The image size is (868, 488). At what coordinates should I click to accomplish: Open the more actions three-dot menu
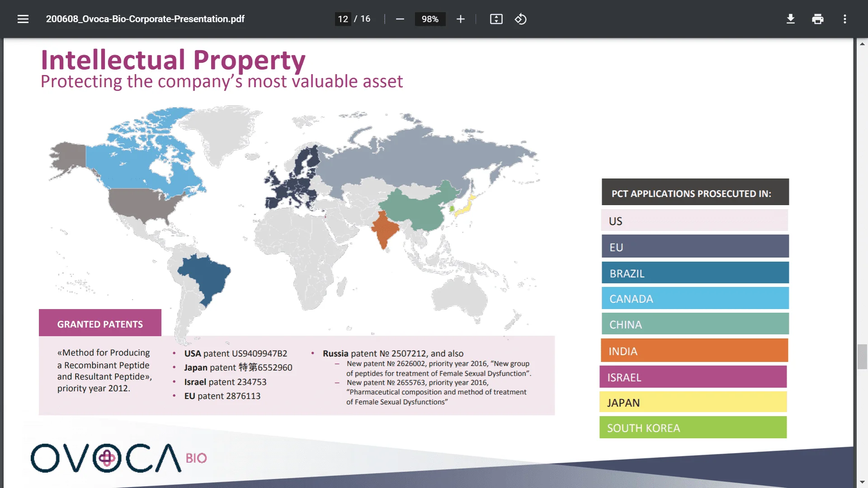844,19
